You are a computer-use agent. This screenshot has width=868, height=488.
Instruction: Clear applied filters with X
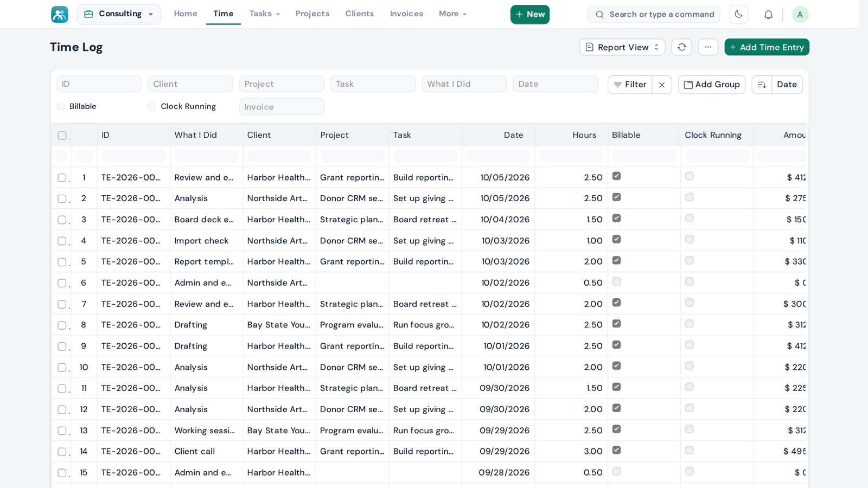662,85
